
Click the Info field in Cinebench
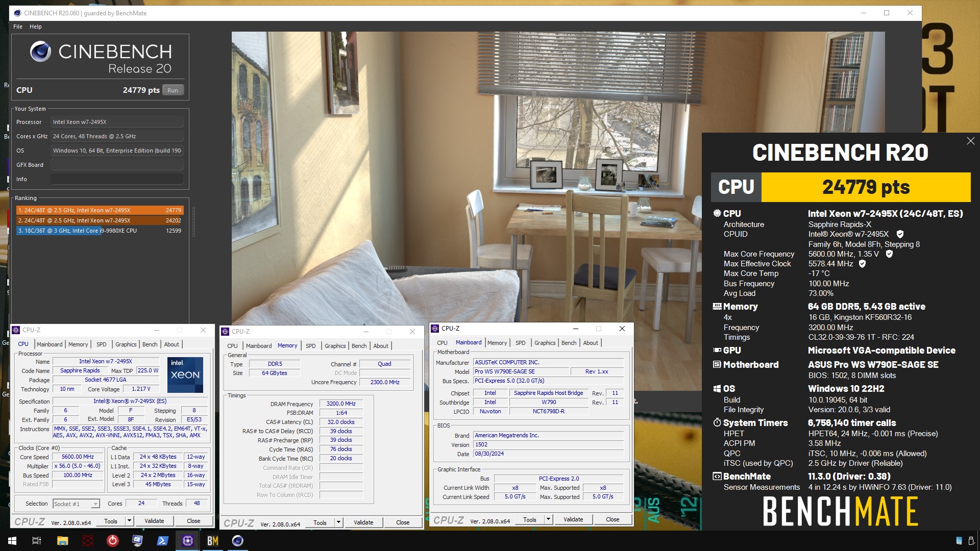click(x=117, y=179)
